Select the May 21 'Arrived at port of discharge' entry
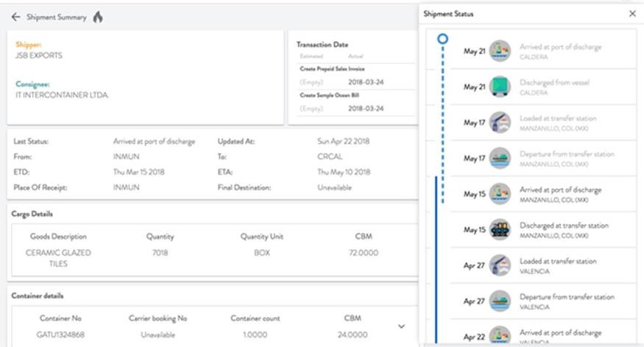Image resolution: width=644 pixels, height=347 pixels. click(543, 51)
